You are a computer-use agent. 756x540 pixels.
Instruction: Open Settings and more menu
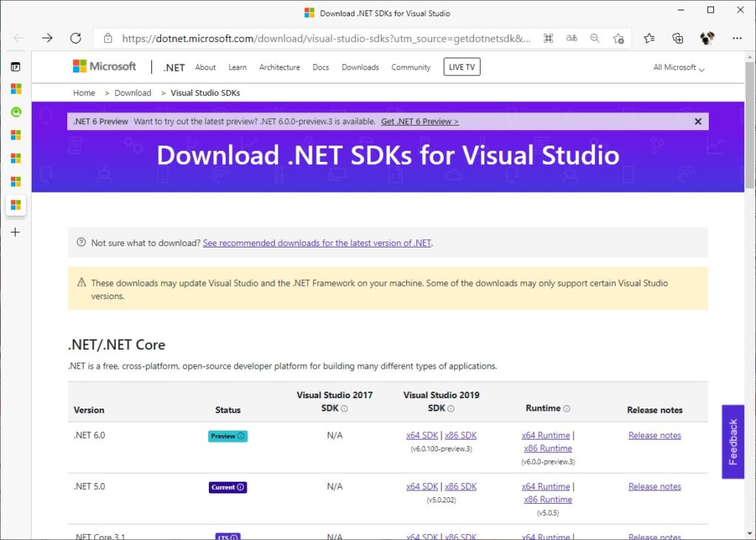(737, 38)
